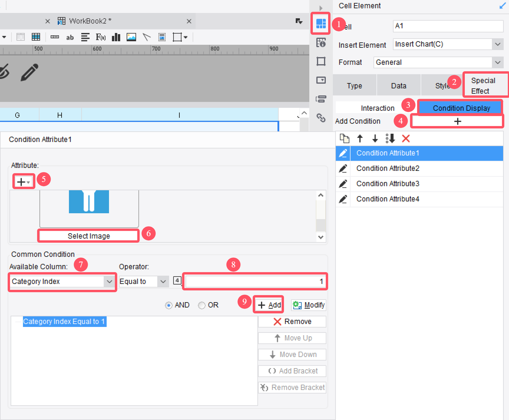
Task: Click the Insert Slope Line toolbar icon
Action: pos(147,37)
